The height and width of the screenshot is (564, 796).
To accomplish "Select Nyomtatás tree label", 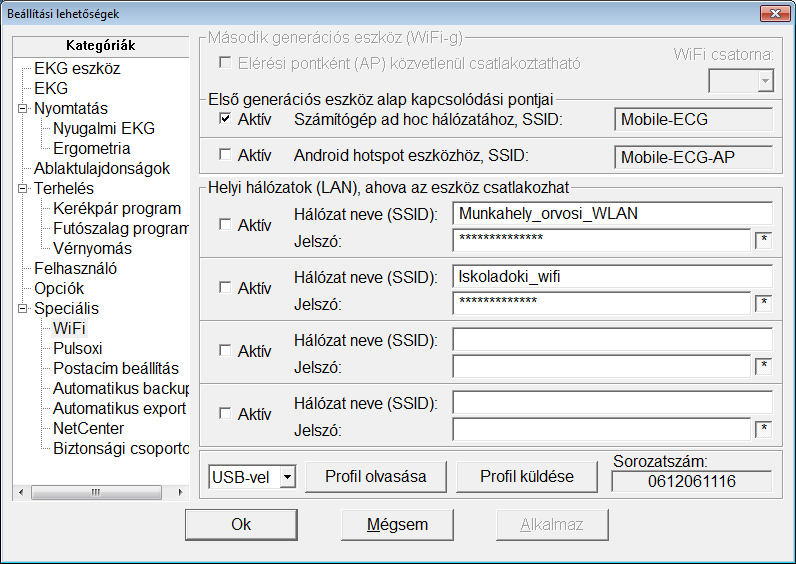I will click(x=71, y=108).
